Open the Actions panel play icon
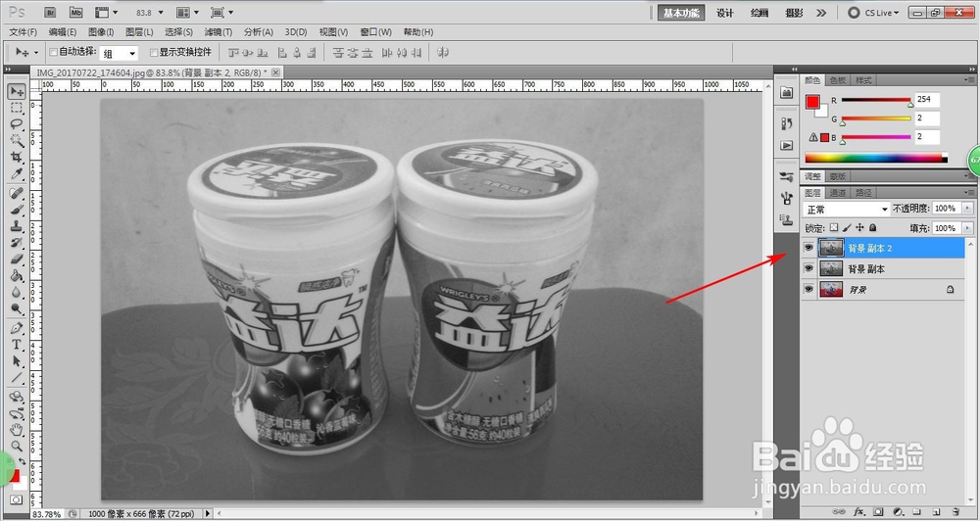Image resolution: width=980 pixels, height=521 pixels. 787,146
